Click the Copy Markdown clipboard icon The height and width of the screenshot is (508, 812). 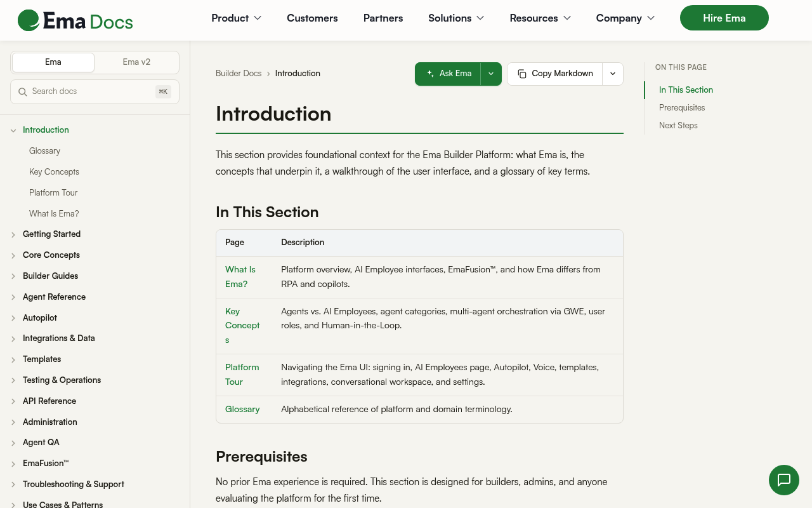[522, 74]
